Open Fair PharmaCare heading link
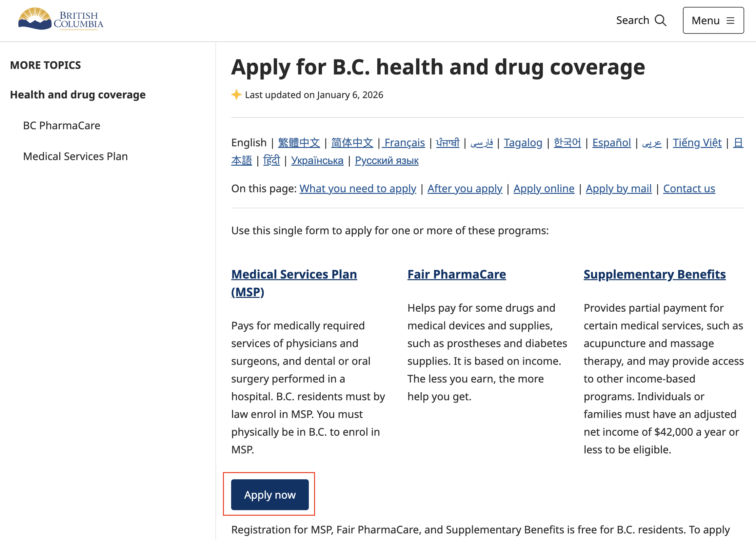The width and height of the screenshot is (756, 540). [456, 274]
